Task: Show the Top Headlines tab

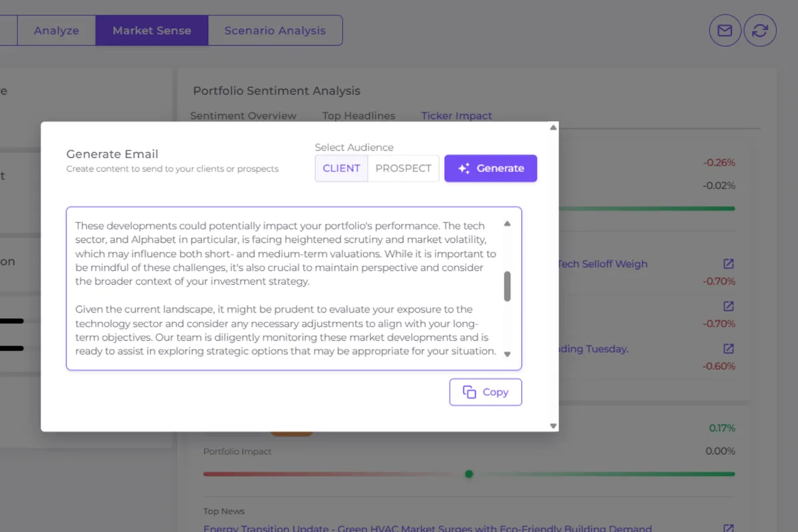Action: pos(358,116)
